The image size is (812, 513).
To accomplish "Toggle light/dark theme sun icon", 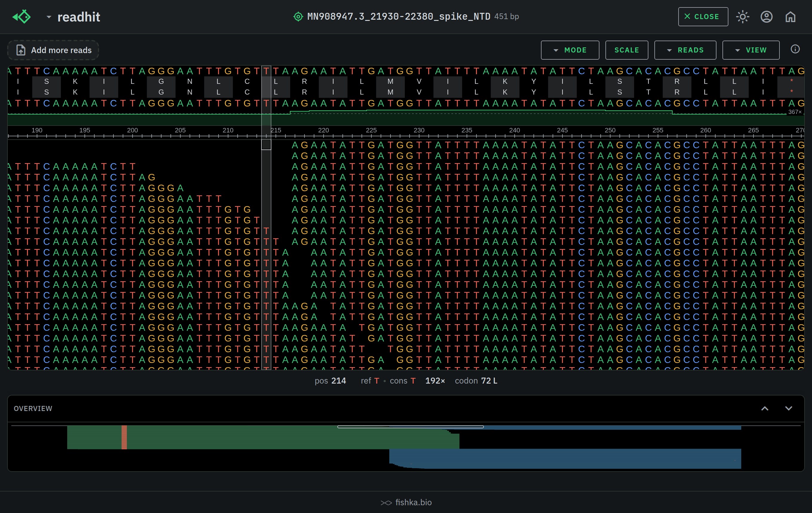I will 742,16.
